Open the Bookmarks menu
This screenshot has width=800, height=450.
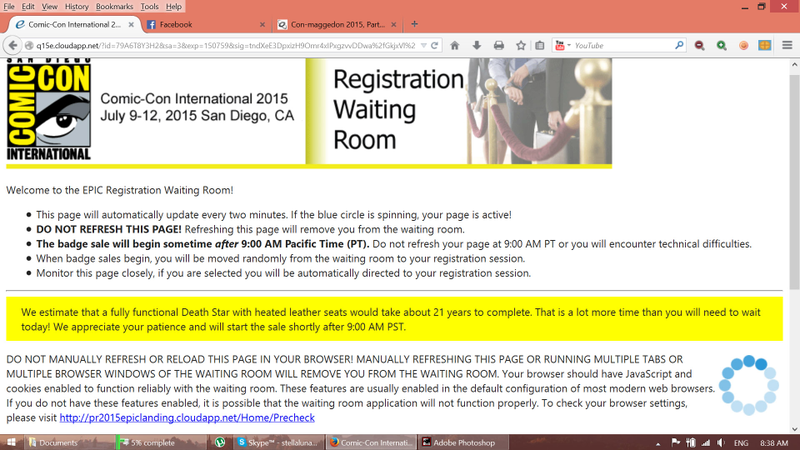point(114,7)
